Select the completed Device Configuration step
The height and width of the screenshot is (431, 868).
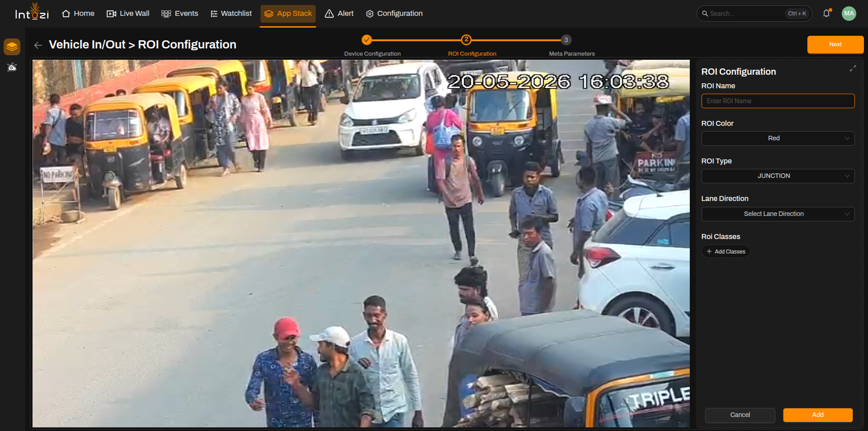point(367,40)
